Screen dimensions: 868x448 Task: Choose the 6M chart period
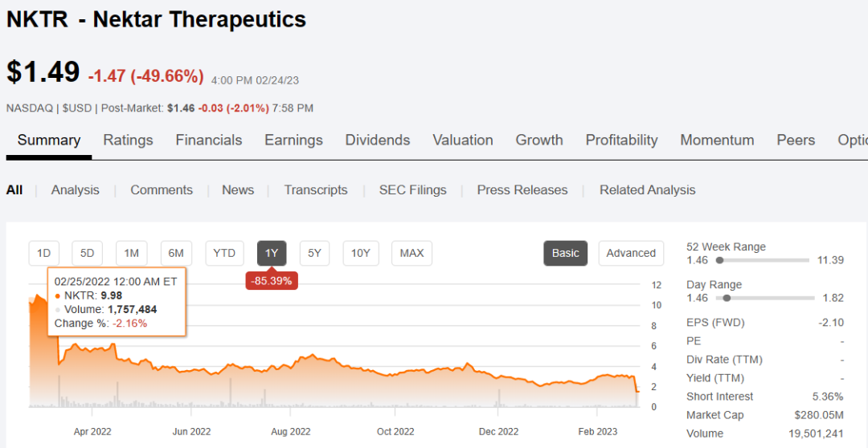point(176,253)
